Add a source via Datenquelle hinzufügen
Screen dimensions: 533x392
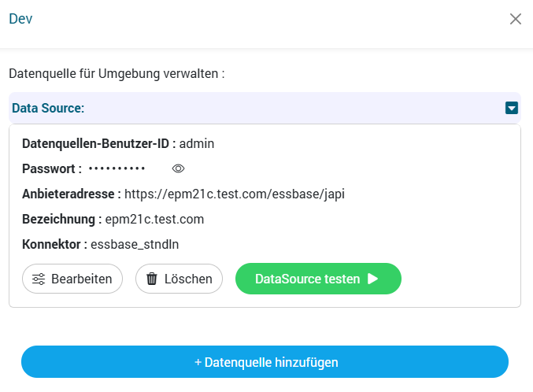tap(265, 362)
